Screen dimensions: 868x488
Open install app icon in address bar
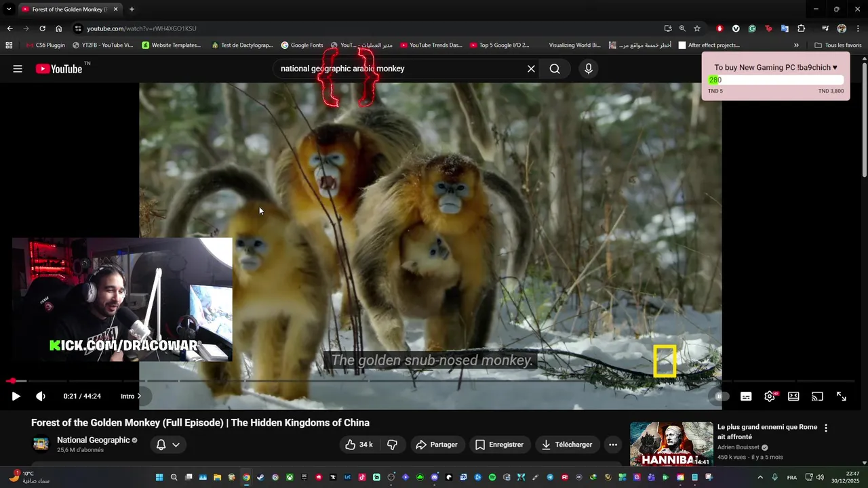(668, 28)
